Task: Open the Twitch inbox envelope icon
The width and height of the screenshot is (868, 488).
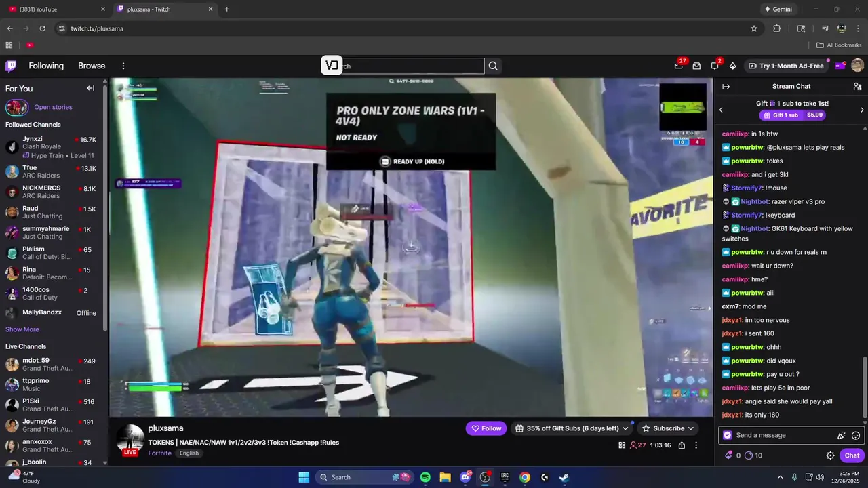Action: 696,66
